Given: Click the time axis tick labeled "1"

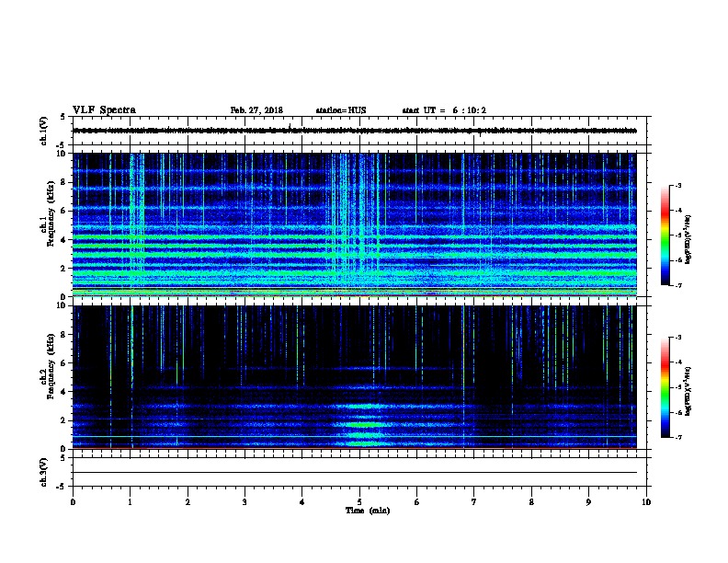Looking at the screenshot, I should [130, 501].
